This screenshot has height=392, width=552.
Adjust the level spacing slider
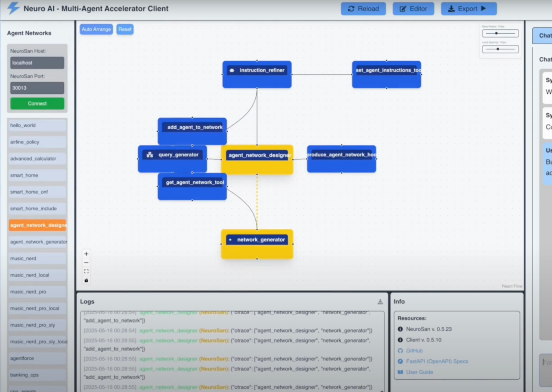[500, 49]
